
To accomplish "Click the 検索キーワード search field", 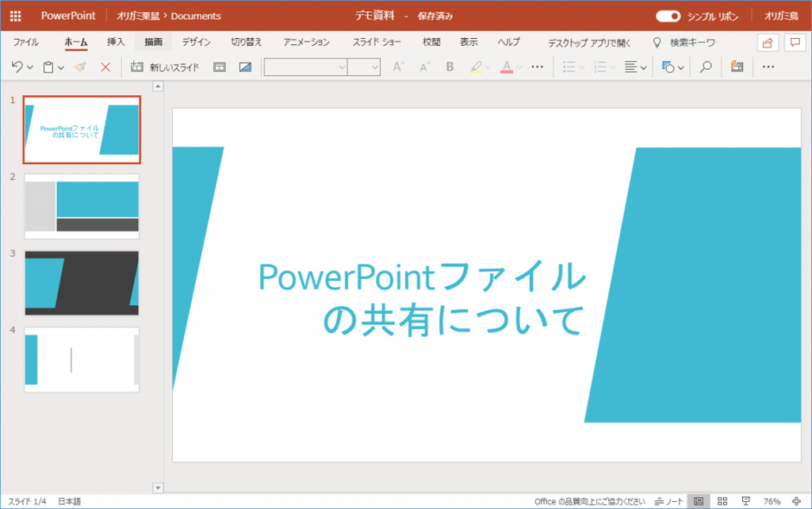I will pyautogui.click(x=693, y=43).
